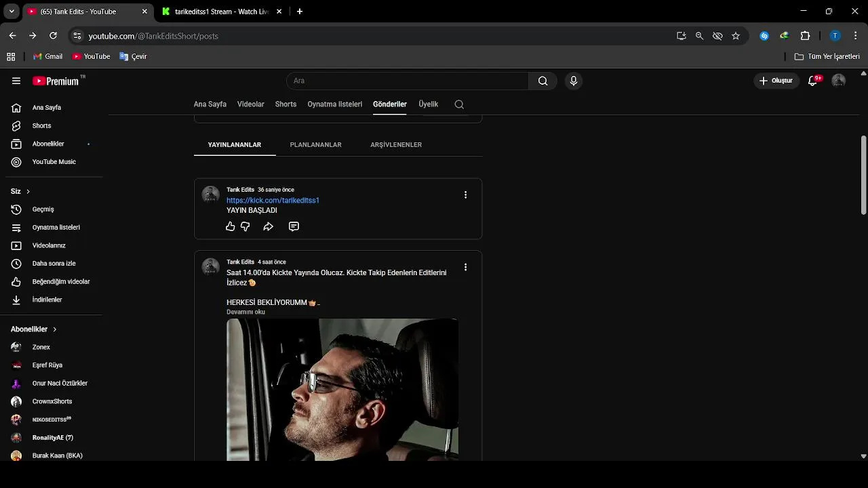Go back in browser
This screenshot has height=488, width=868.
pos(12,35)
